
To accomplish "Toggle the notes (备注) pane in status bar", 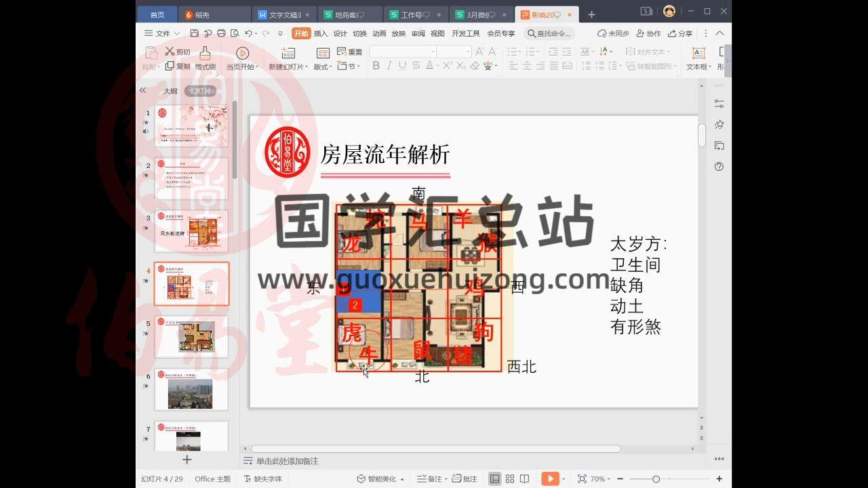I will click(x=429, y=479).
